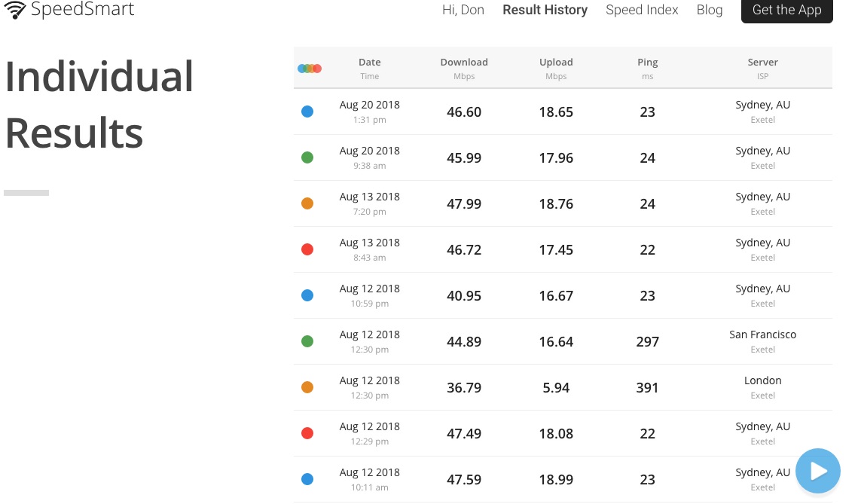Click the SpeedSmart brand name text

pyautogui.click(x=83, y=10)
